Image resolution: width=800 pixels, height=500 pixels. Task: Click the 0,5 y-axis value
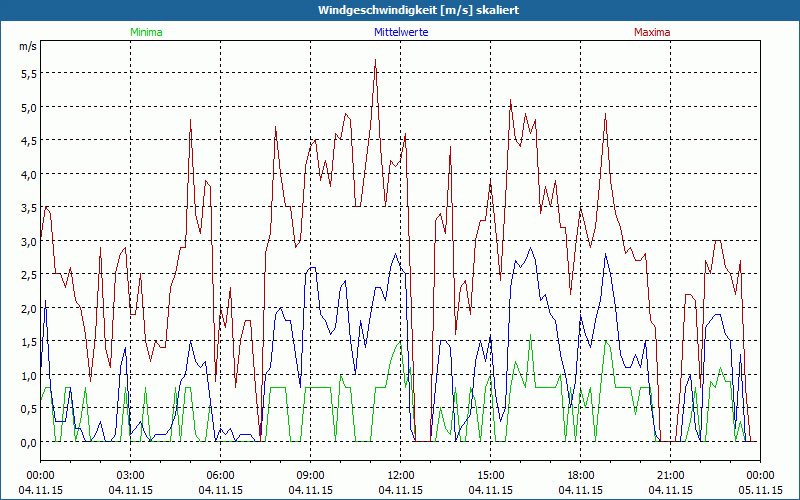pos(29,409)
